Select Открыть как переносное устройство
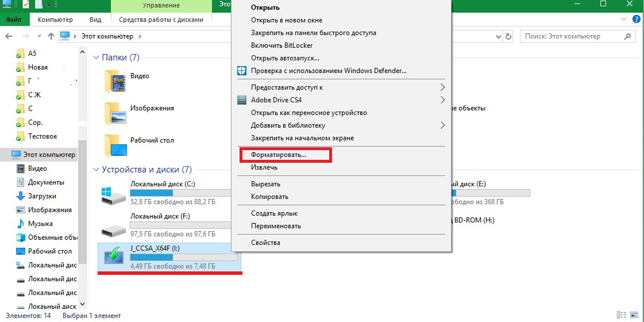 pyautogui.click(x=309, y=113)
